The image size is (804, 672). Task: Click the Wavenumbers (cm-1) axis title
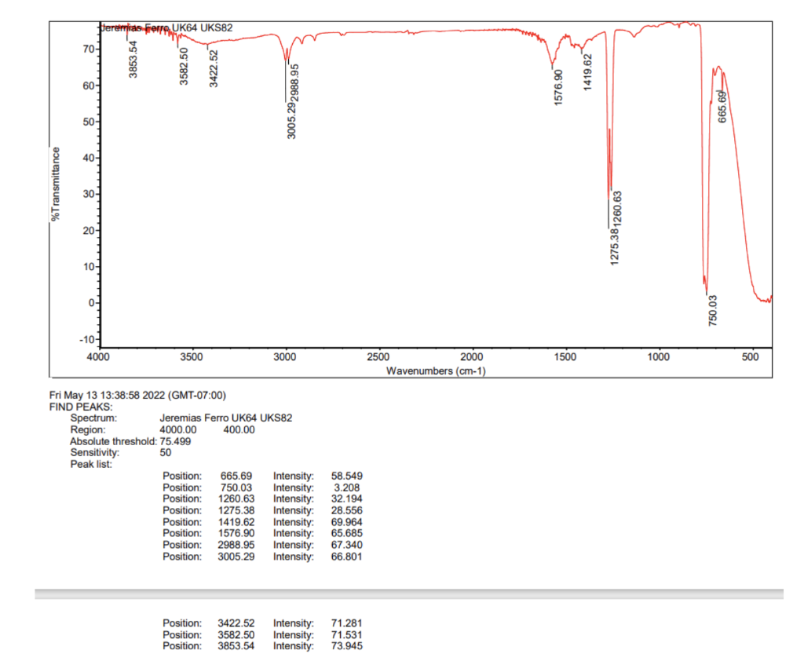coord(436,371)
